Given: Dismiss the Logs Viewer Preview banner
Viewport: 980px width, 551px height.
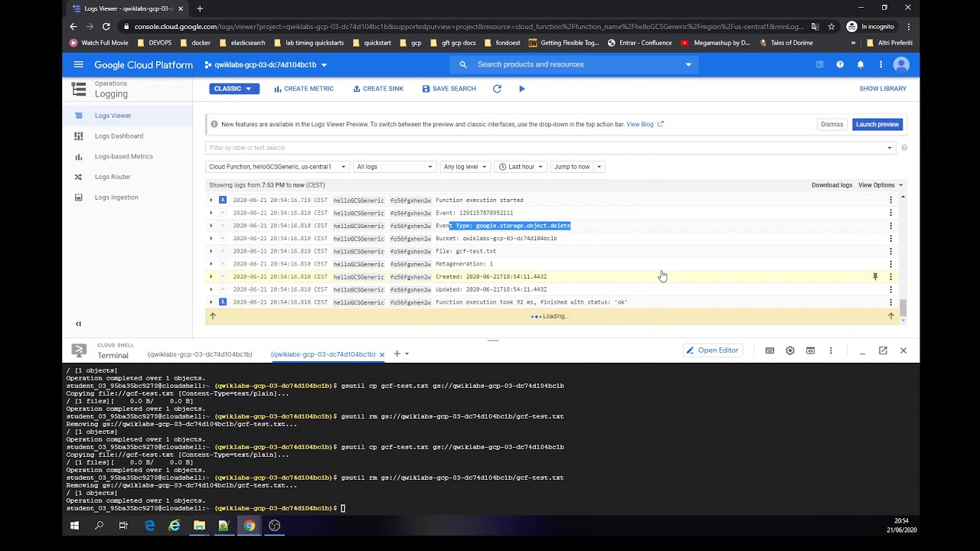Looking at the screenshot, I should coord(832,125).
